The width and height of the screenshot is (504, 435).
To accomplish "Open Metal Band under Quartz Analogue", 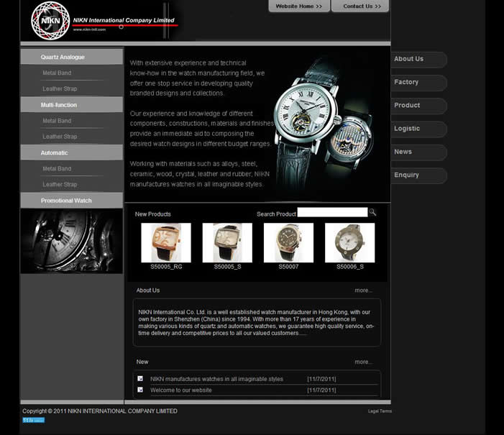I will pos(57,73).
